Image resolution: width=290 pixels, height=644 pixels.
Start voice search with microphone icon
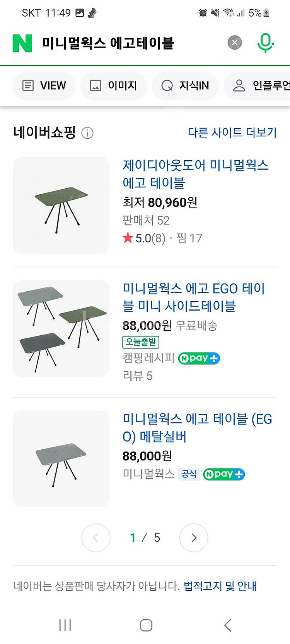(265, 42)
